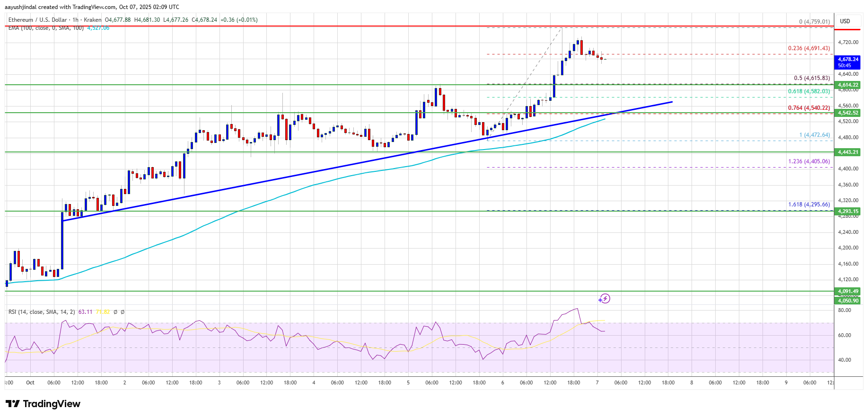This screenshot has width=868, height=418.
Task: Click the green 4,443.21 price level tag
Action: click(848, 152)
